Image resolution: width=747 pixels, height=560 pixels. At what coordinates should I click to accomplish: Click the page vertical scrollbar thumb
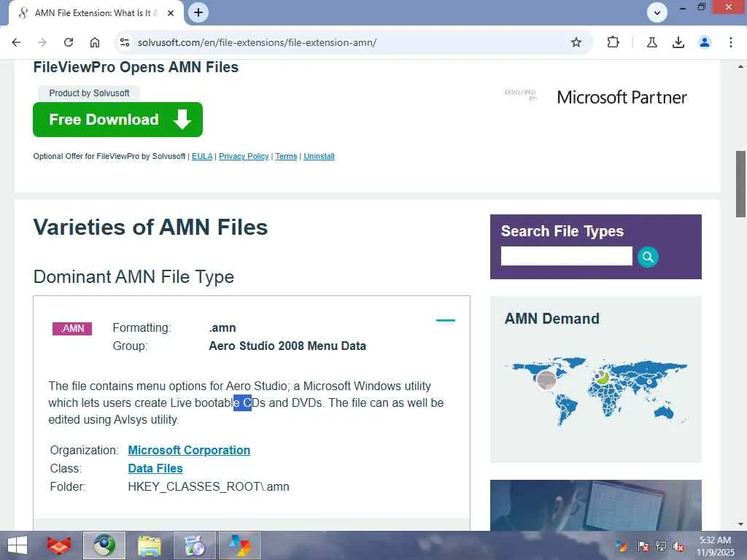click(740, 184)
